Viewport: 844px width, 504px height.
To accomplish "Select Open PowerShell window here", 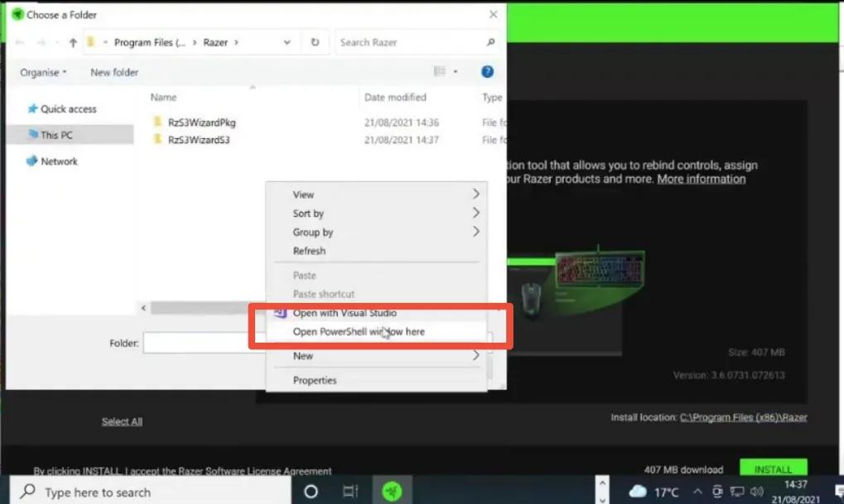I will pyautogui.click(x=356, y=333).
